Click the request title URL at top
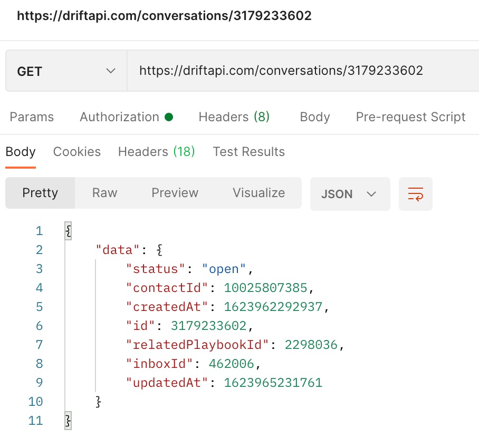This screenshot has width=479, height=448. pos(164,16)
